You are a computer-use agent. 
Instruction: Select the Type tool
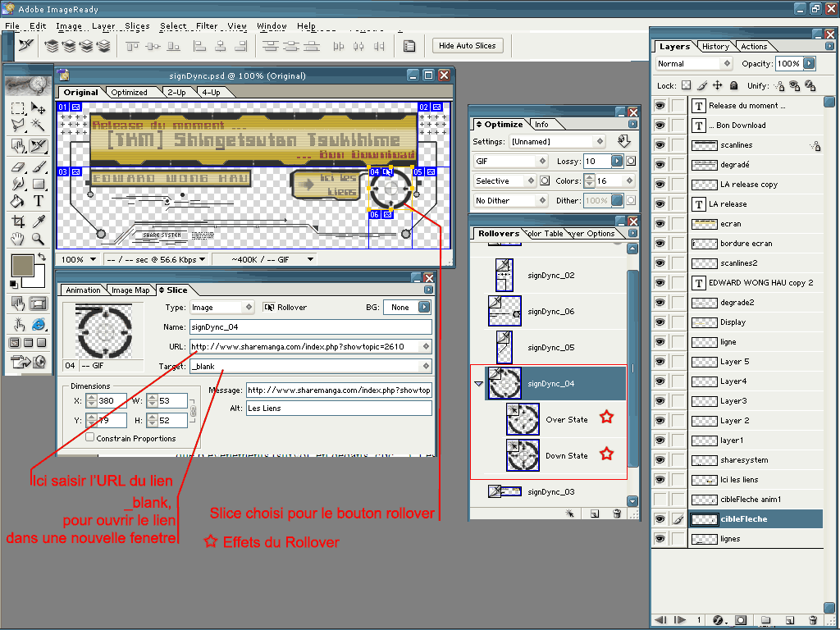[38, 202]
